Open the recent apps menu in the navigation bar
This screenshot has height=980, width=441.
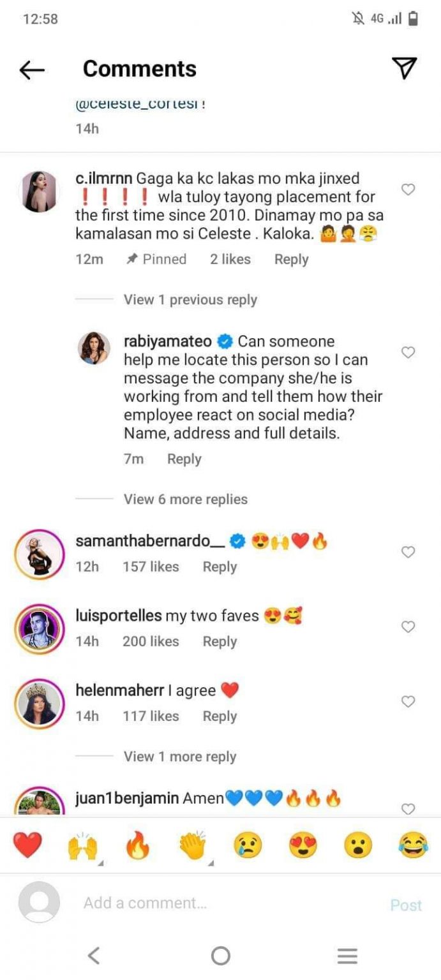[x=347, y=956]
